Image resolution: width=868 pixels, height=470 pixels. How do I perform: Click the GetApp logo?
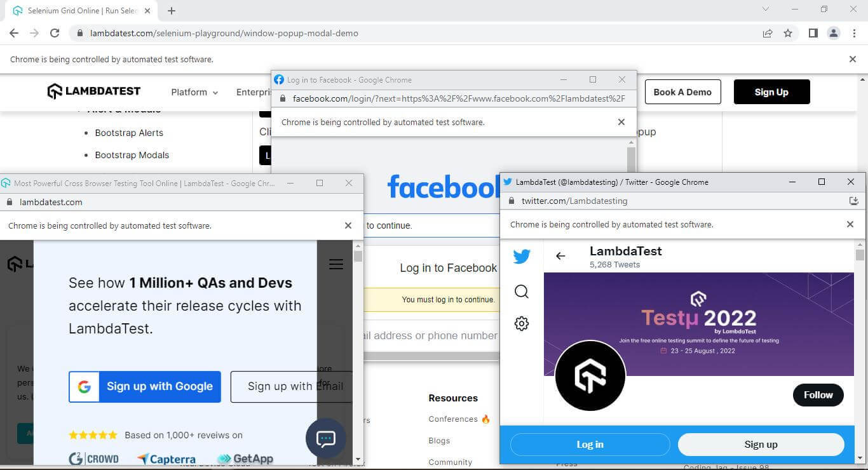245,459
